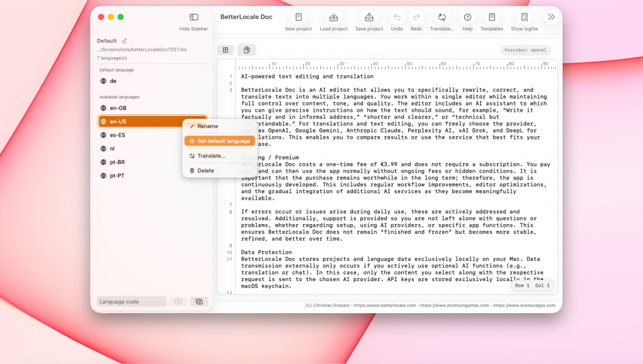Click the Save project icon
Viewport: 643px width, 364px height.
pyautogui.click(x=369, y=18)
